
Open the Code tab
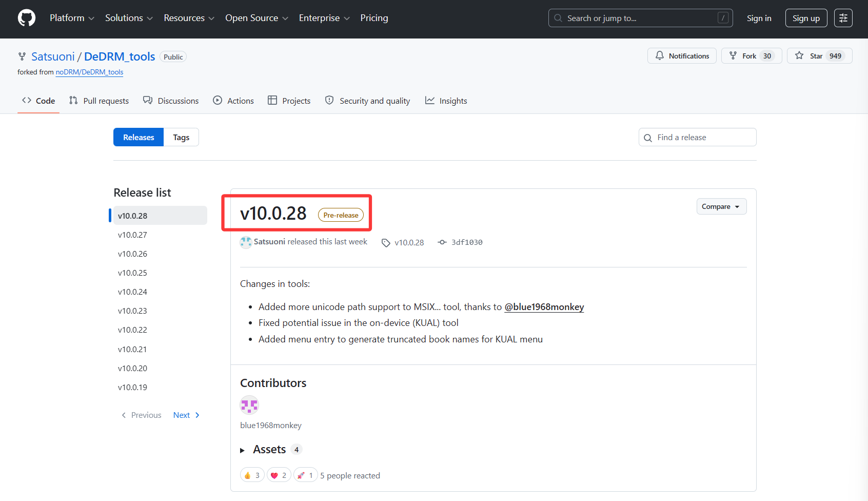(38, 101)
